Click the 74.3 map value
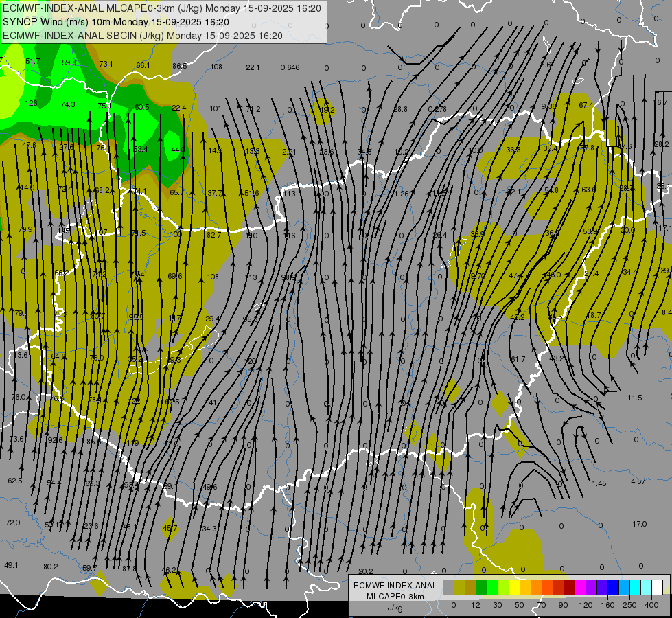The height and width of the screenshot is (618, 672). (x=68, y=104)
